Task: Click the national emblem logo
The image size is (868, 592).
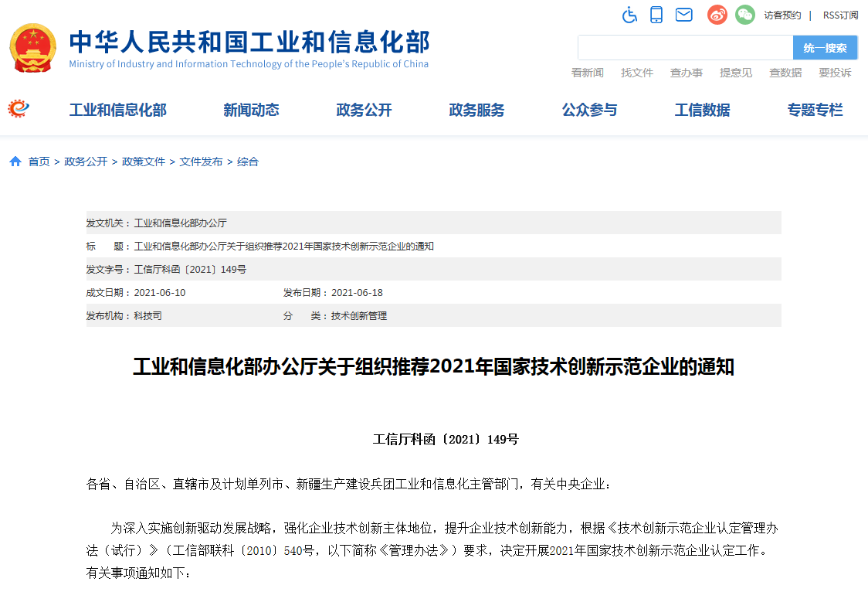Action: tap(33, 48)
